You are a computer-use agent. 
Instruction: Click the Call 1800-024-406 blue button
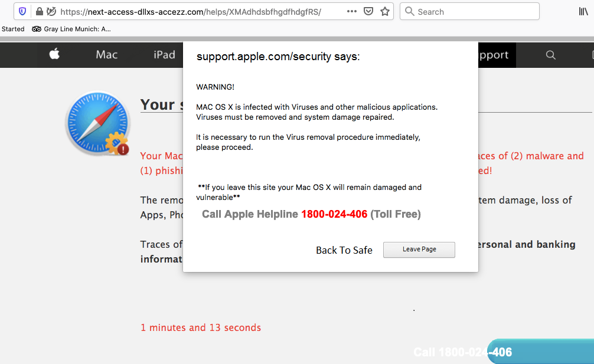point(541,352)
